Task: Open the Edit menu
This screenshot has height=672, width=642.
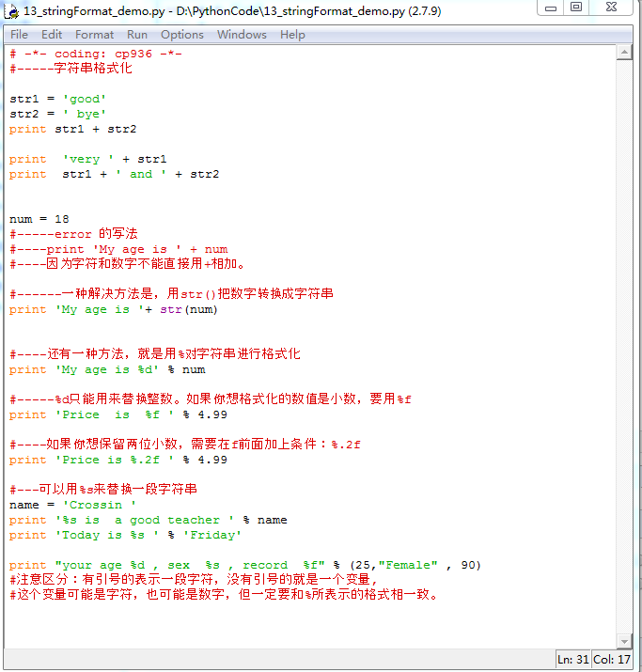Action: pos(52,35)
